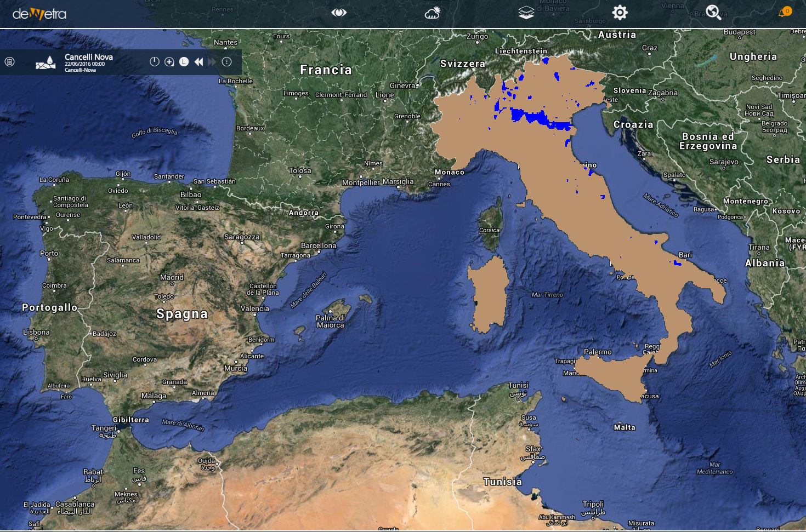Click the Siviglia city label

[115, 375]
